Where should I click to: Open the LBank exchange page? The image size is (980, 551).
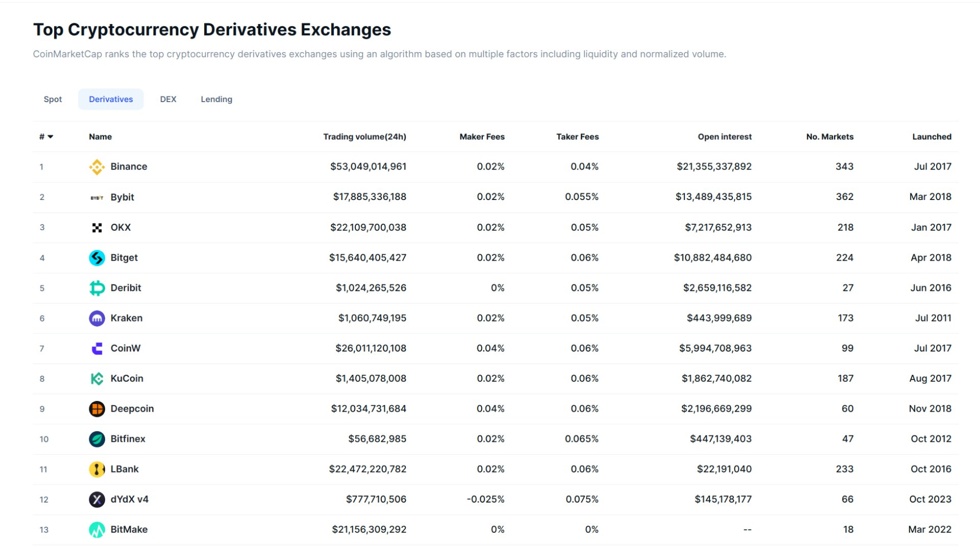[124, 469]
